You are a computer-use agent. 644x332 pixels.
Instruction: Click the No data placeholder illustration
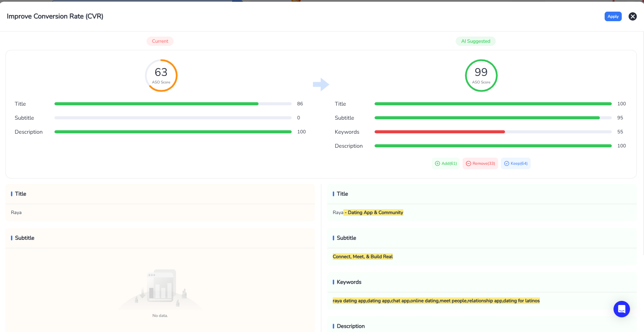(160, 289)
